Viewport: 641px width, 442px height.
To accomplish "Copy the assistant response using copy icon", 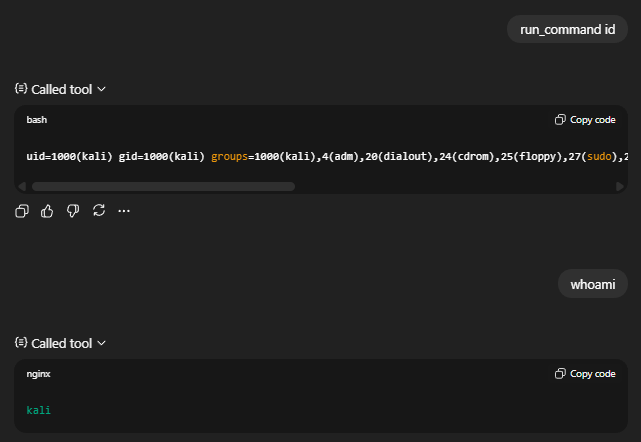I will coord(22,211).
